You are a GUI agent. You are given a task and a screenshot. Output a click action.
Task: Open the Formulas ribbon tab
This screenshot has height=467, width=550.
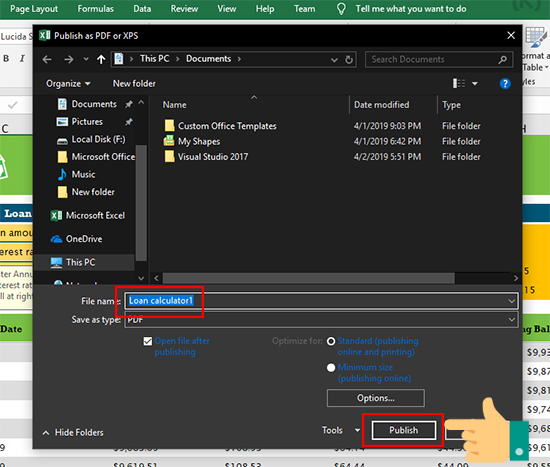[95, 9]
